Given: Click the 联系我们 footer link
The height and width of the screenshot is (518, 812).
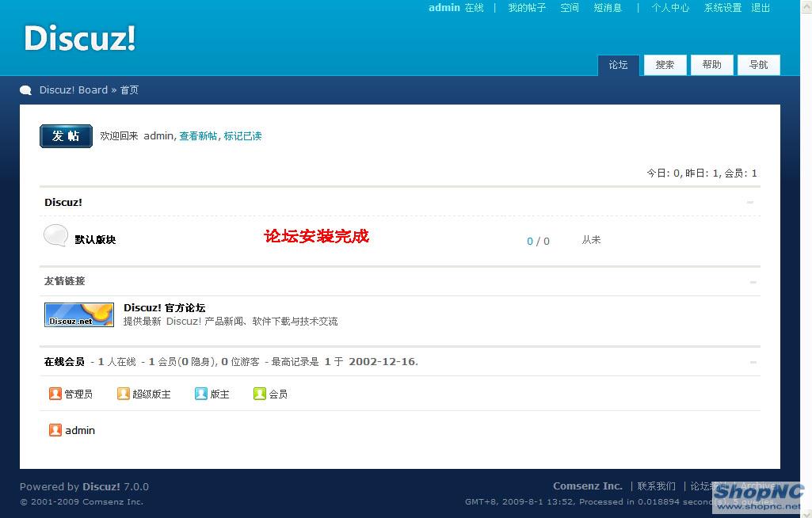Looking at the screenshot, I should [657, 486].
